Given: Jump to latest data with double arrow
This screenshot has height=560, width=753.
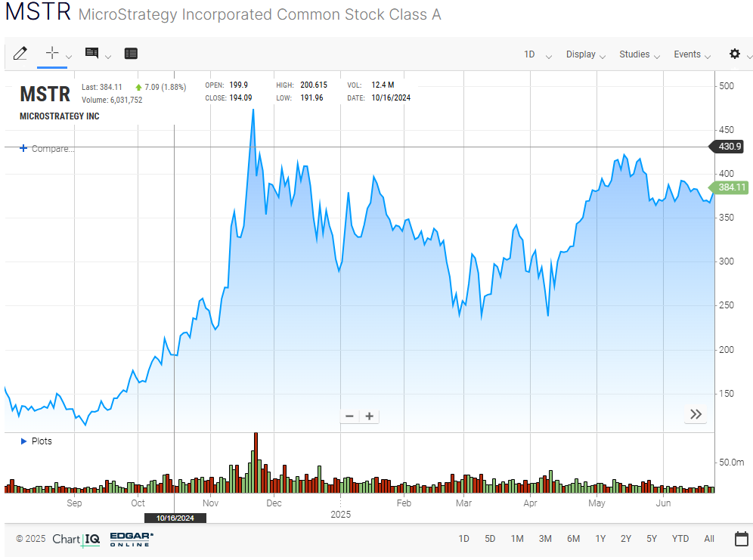Looking at the screenshot, I should (696, 414).
